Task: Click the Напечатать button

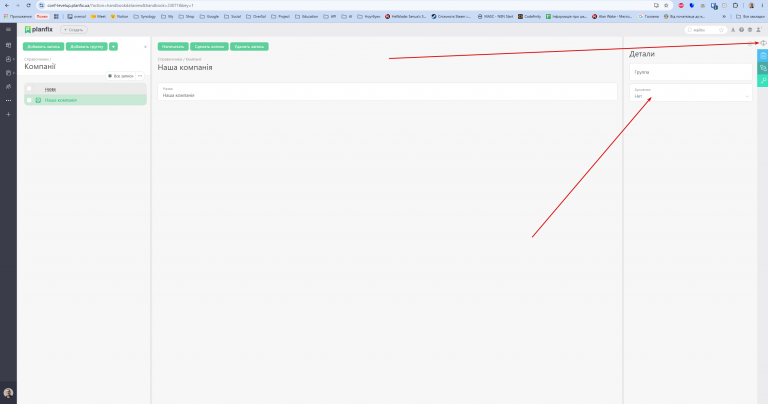Action: [x=173, y=47]
